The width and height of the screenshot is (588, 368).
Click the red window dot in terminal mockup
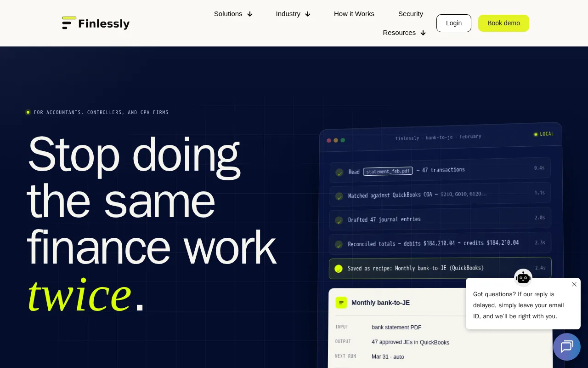[x=329, y=140]
